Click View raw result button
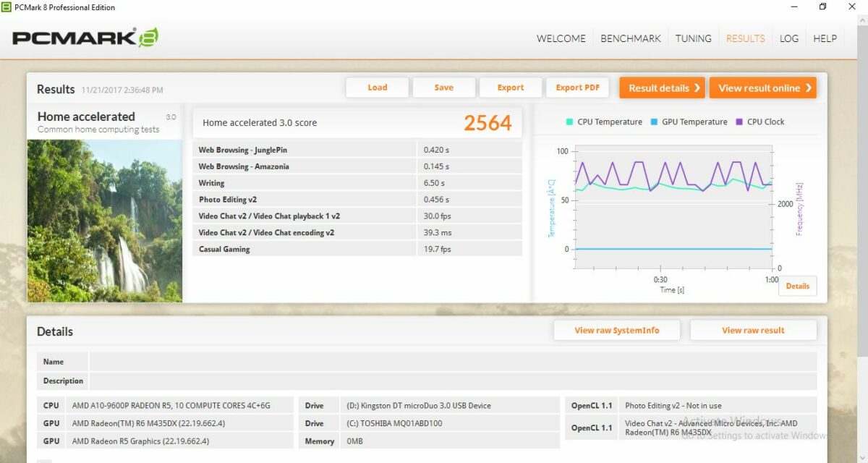This screenshot has height=463, width=868. [753, 330]
